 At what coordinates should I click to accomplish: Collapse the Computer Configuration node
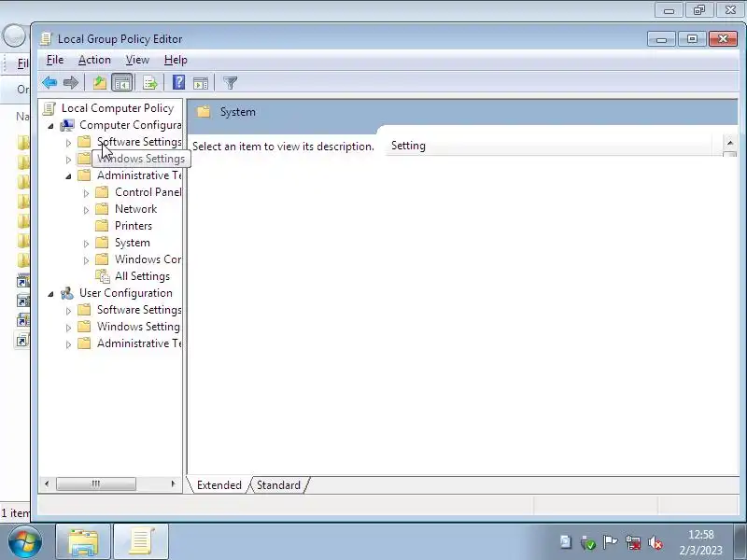pyautogui.click(x=51, y=126)
